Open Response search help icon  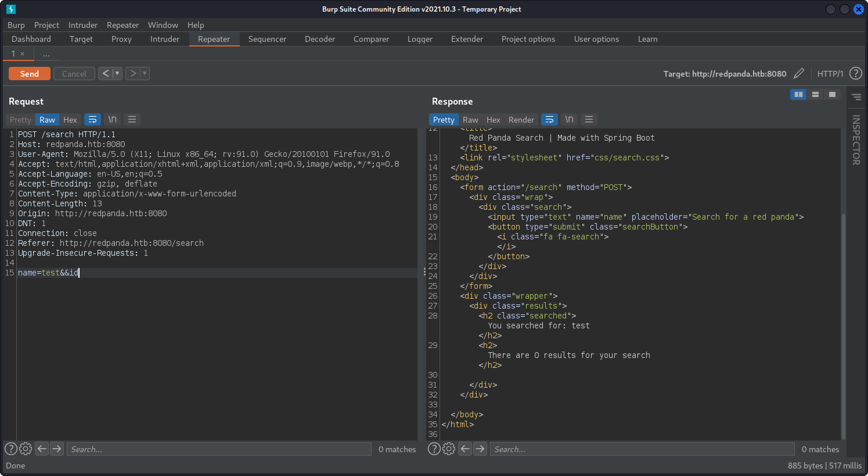(434, 449)
